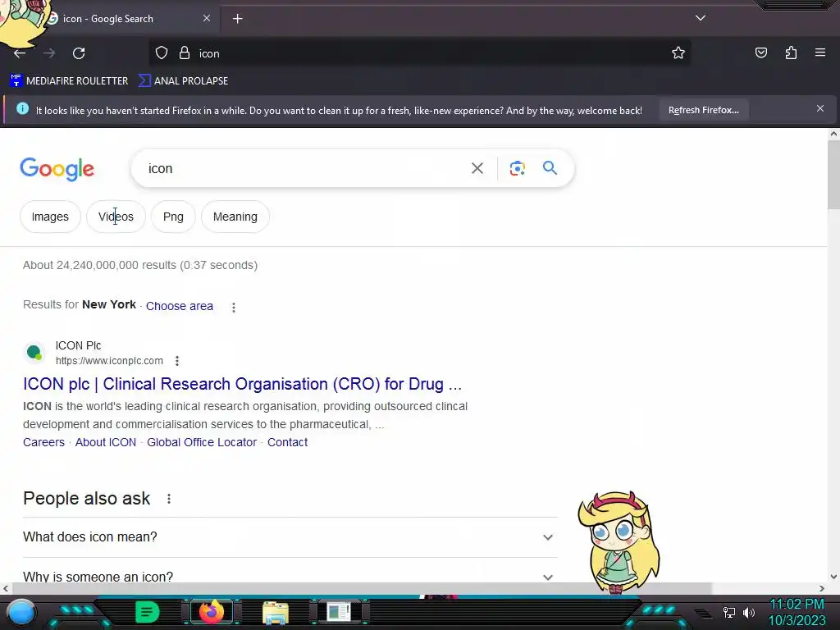Open the extensions puzzle icon
Screen dimensions: 840x630
(791, 52)
